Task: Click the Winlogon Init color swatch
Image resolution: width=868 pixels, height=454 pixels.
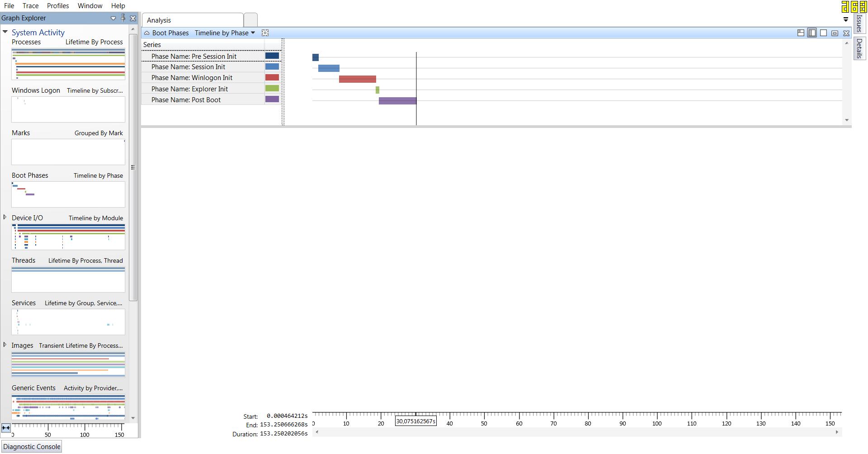Action: click(x=272, y=77)
